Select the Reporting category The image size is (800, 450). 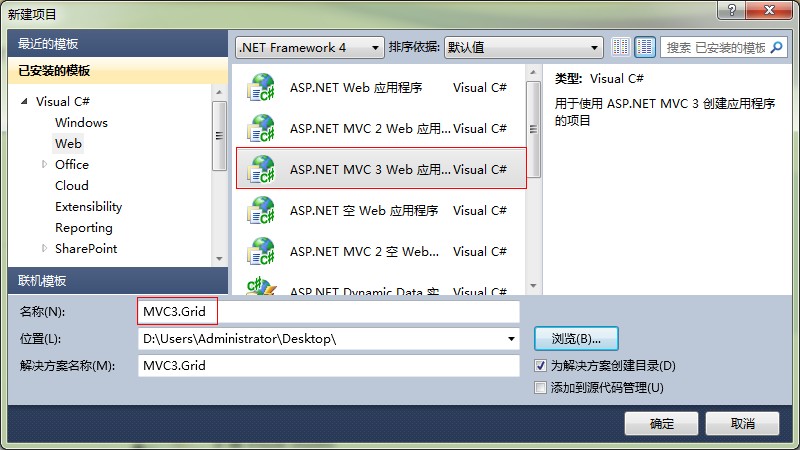click(84, 228)
